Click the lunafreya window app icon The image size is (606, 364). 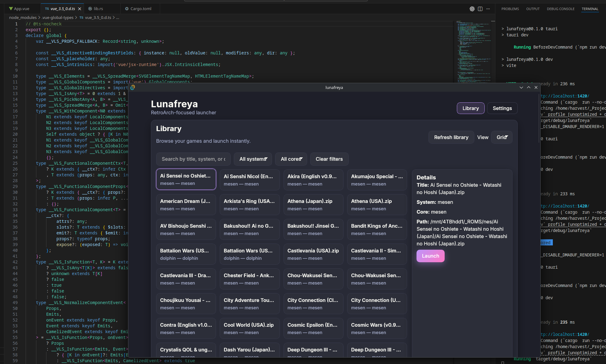pos(133,87)
